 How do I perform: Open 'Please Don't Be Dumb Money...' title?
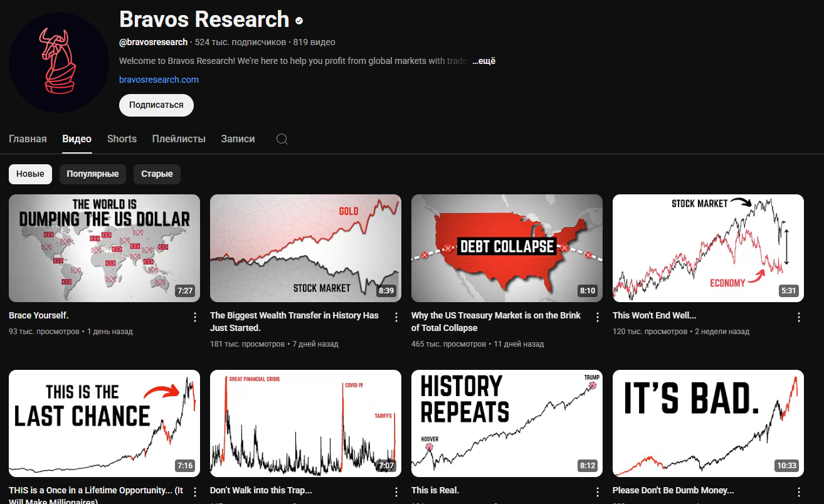point(673,490)
